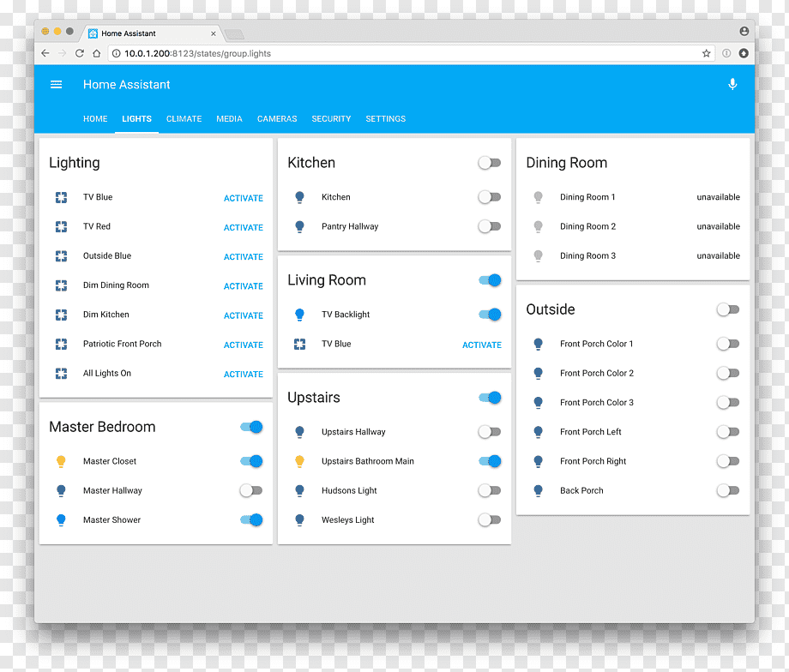
Task: Turn on the Kitchen group toggle
Action: click(x=490, y=163)
